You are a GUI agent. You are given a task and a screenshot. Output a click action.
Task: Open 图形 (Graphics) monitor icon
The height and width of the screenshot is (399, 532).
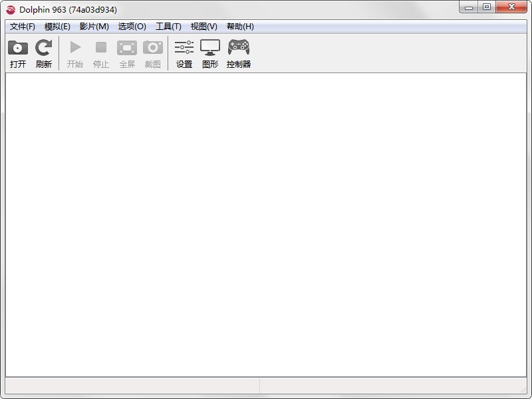(x=210, y=47)
